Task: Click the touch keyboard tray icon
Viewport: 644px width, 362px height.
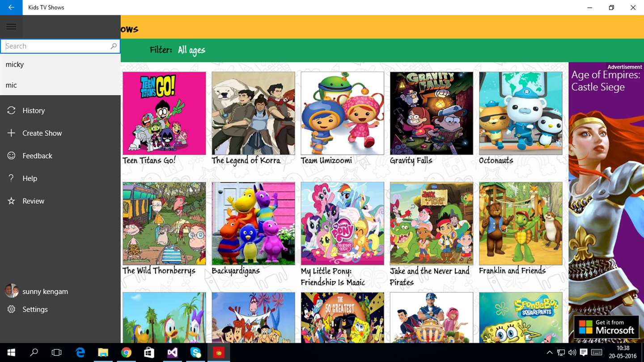Action: tap(597, 353)
